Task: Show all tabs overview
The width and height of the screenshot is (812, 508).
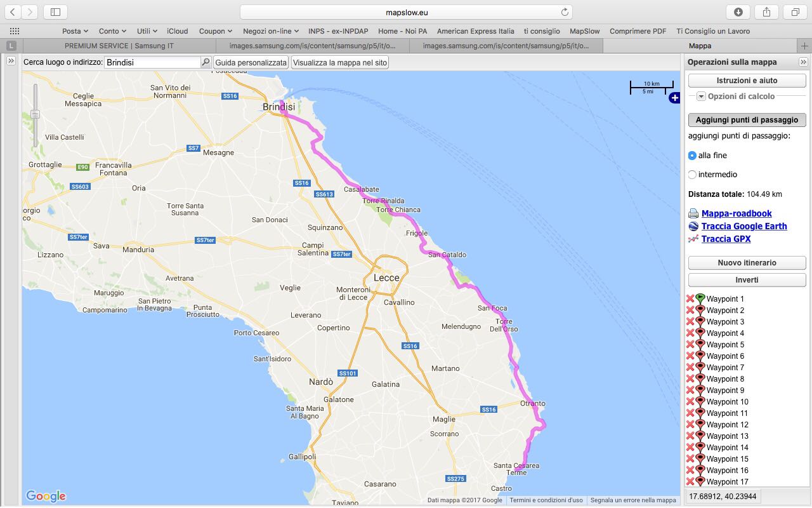Action: (x=795, y=12)
